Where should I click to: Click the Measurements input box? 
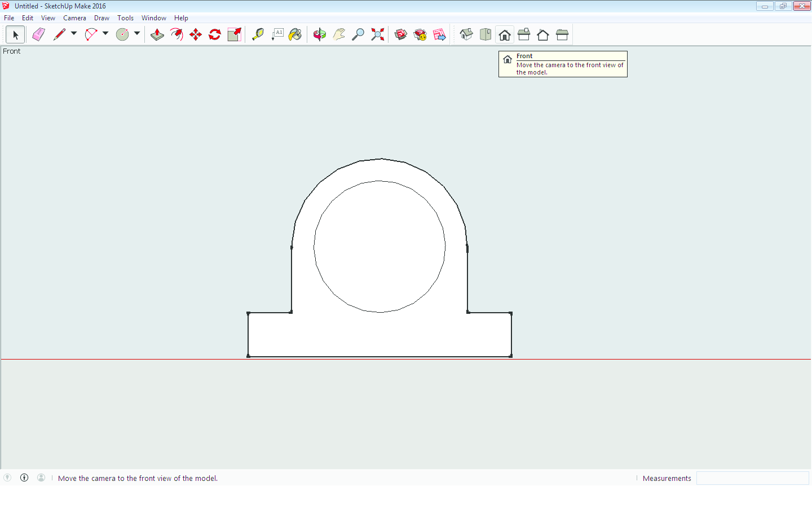pos(752,478)
